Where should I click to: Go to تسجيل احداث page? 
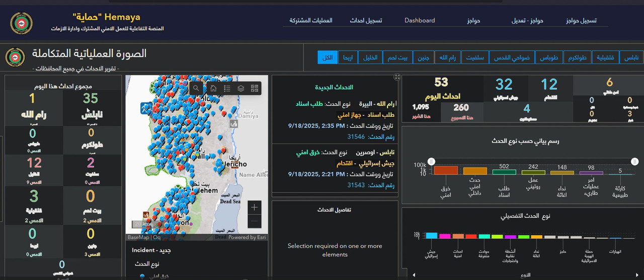tap(366, 21)
